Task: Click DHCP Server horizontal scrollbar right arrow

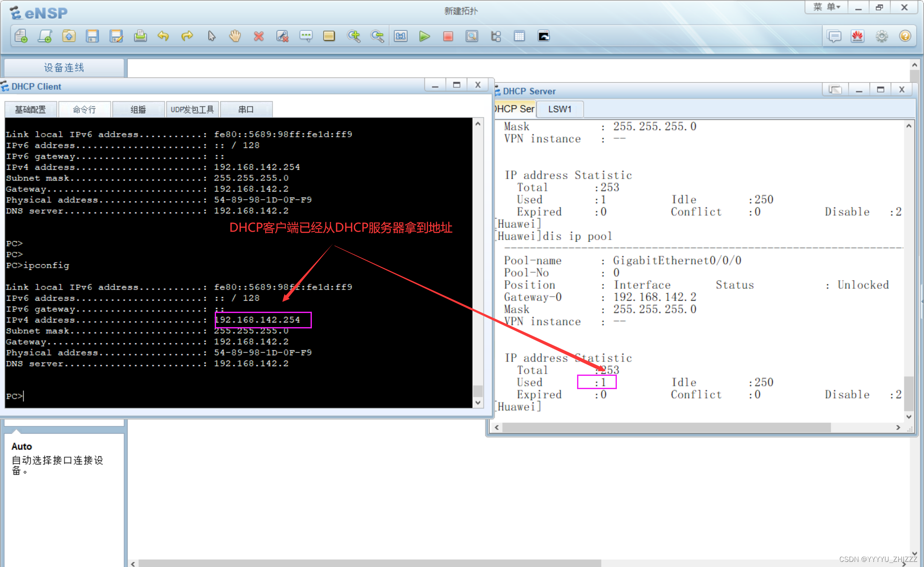Action: pos(898,427)
